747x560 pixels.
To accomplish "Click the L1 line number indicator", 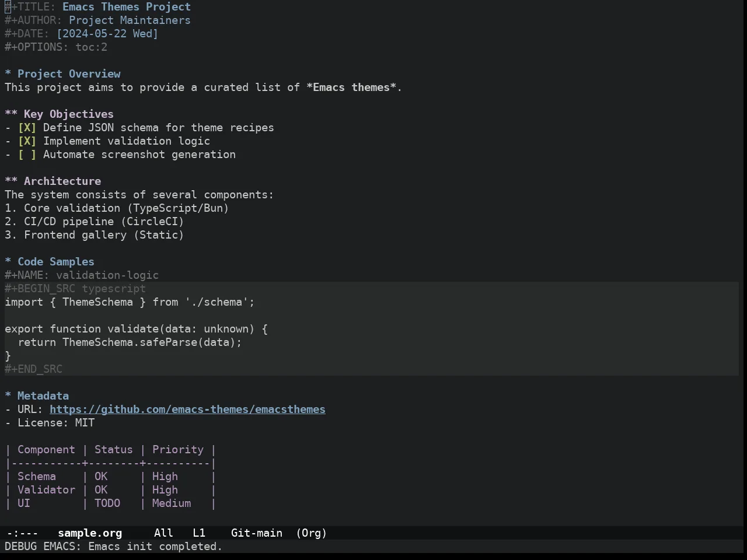I will click(199, 533).
